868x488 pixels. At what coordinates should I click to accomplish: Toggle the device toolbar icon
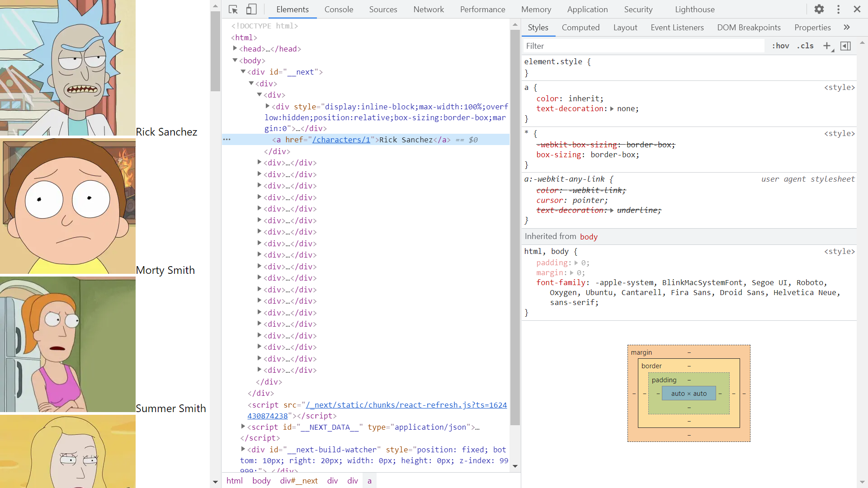point(251,9)
